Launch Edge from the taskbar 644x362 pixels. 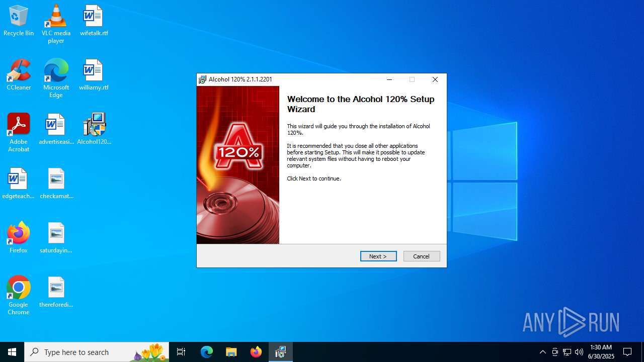tap(207, 352)
